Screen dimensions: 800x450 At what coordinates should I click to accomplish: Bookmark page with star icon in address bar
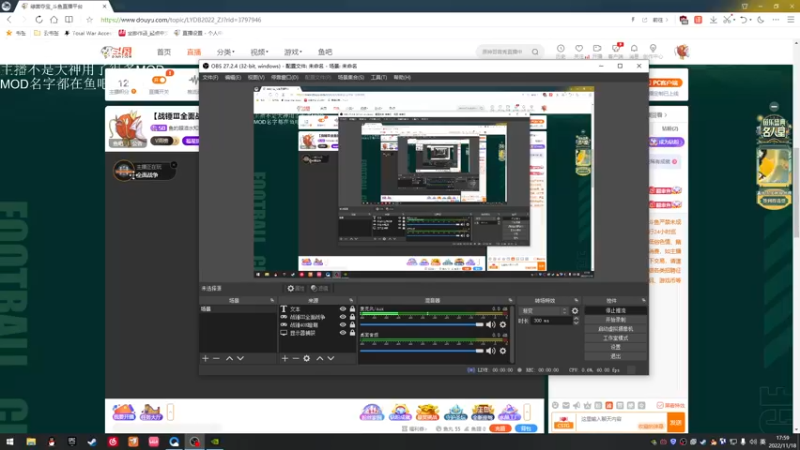(x=89, y=19)
